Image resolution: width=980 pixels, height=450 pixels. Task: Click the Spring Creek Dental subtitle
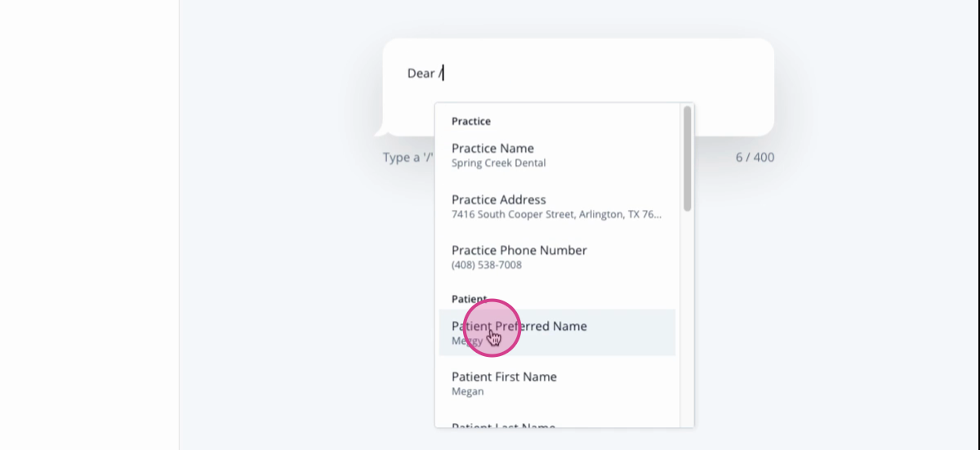click(x=499, y=163)
